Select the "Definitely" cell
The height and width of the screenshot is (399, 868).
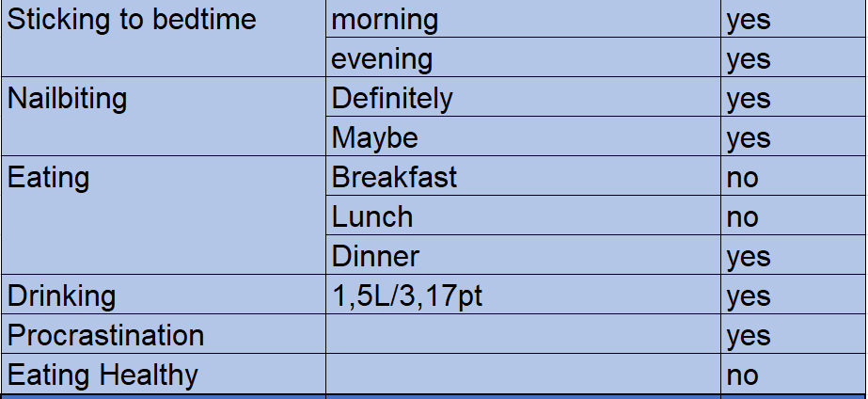pyautogui.click(x=392, y=99)
